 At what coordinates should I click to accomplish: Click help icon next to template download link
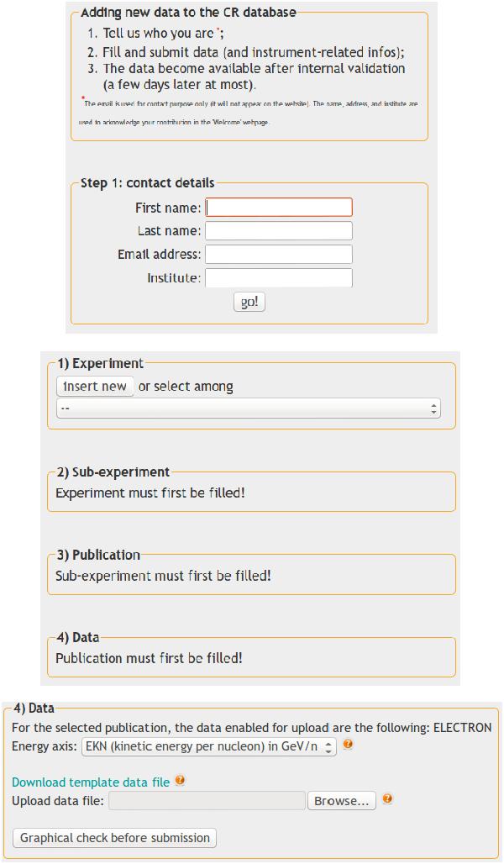pyautogui.click(x=180, y=781)
